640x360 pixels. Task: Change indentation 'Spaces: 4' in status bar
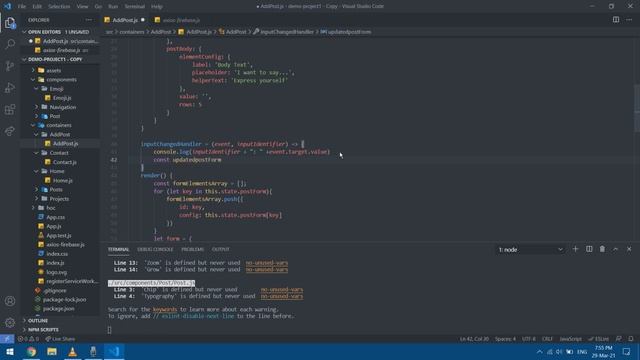505,339
